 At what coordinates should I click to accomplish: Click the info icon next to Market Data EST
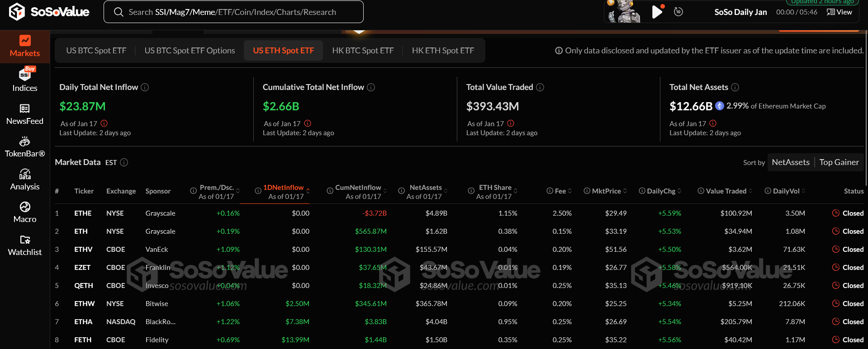click(124, 162)
